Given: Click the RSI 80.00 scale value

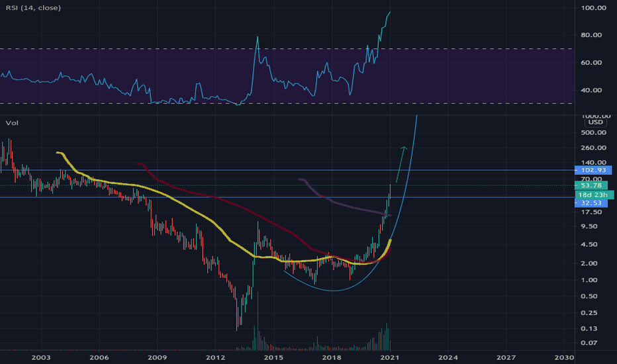Looking at the screenshot, I should click(591, 35).
